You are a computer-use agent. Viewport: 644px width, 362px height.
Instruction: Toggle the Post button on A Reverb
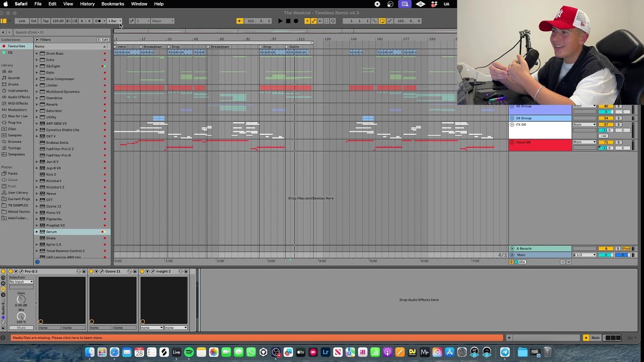click(x=627, y=248)
